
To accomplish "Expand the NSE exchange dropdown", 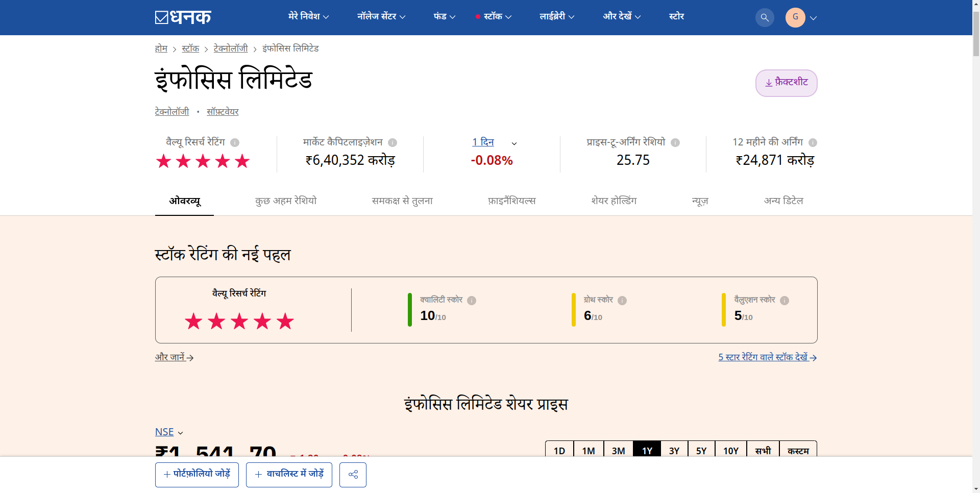I will point(169,432).
